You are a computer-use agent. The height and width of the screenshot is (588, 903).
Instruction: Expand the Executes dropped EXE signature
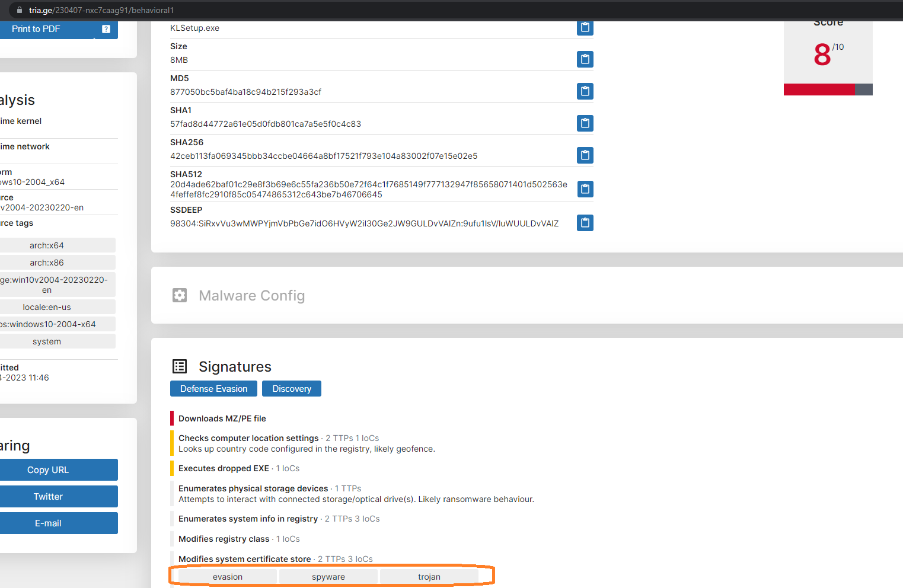click(x=224, y=468)
